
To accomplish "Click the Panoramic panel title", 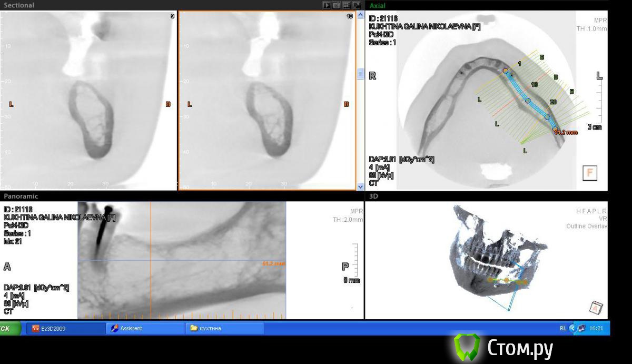I will point(21,196).
